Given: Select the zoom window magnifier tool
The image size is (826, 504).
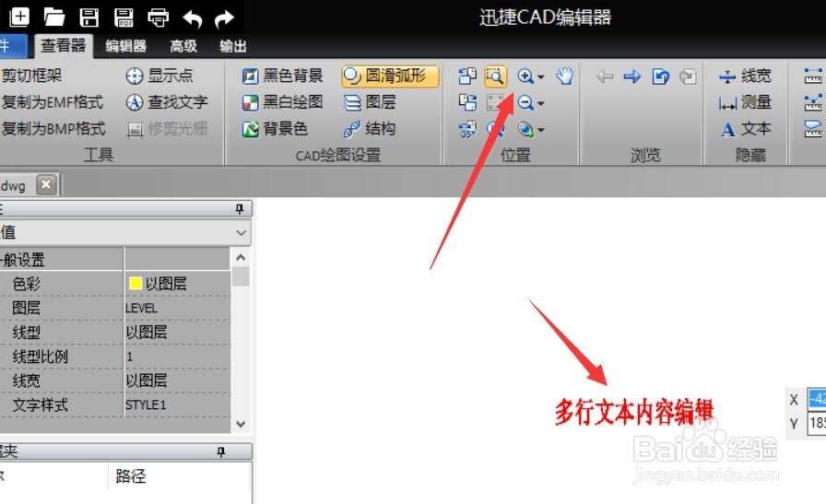Looking at the screenshot, I should pyautogui.click(x=495, y=76).
